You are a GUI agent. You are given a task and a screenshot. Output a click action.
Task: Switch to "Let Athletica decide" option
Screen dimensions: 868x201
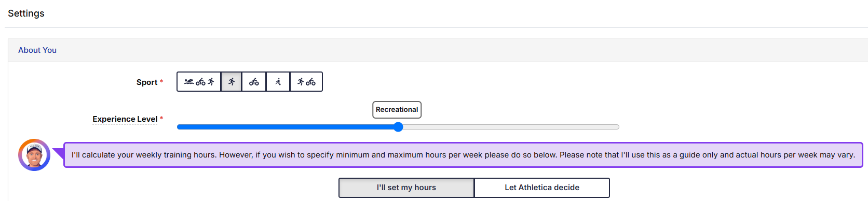542,188
